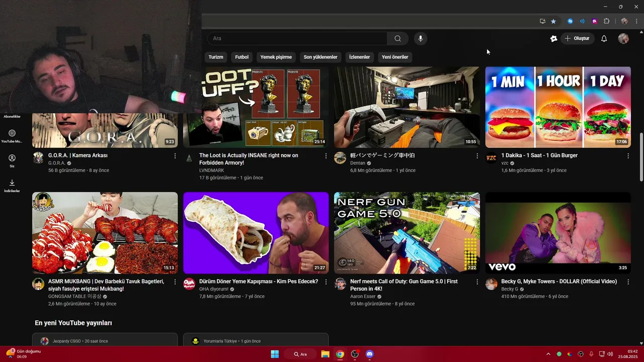This screenshot has height=362, width=644.
Task: Open the Yorumlarla Türkiye stream card
Action: [256, 340]
